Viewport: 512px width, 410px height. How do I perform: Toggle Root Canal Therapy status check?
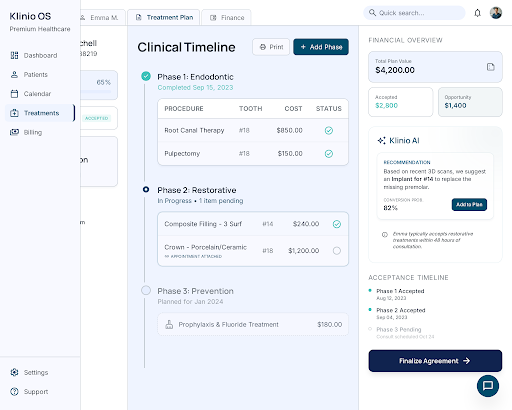[329, 130]
